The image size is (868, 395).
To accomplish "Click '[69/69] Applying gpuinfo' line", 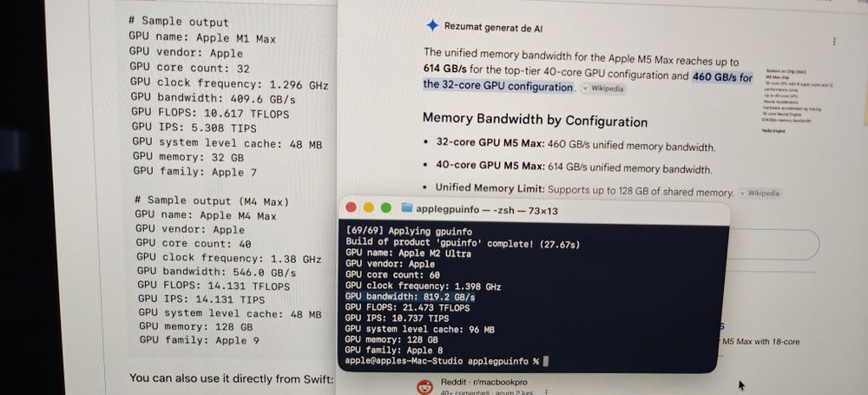I will pos(409,232).
